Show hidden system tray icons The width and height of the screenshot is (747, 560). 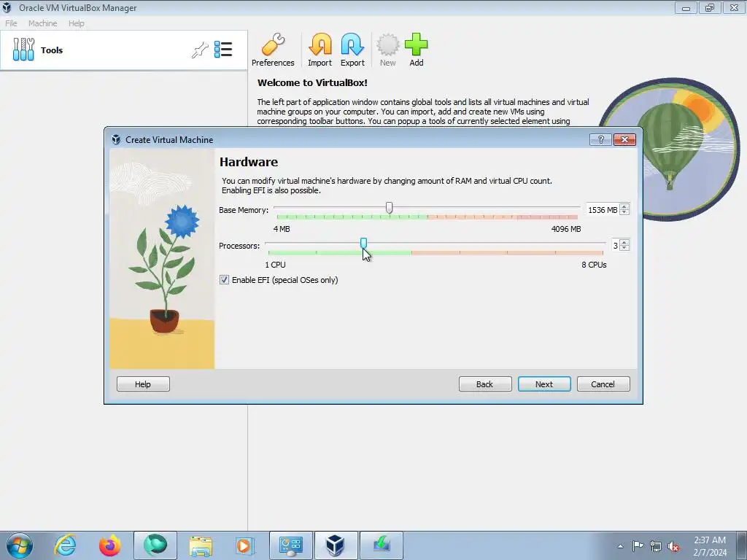point(620,546)
